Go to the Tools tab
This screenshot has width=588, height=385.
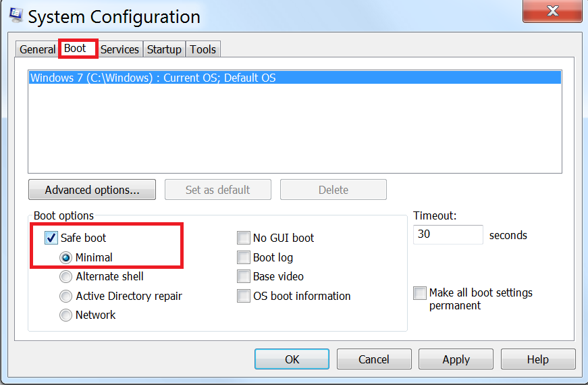point(203,49)
